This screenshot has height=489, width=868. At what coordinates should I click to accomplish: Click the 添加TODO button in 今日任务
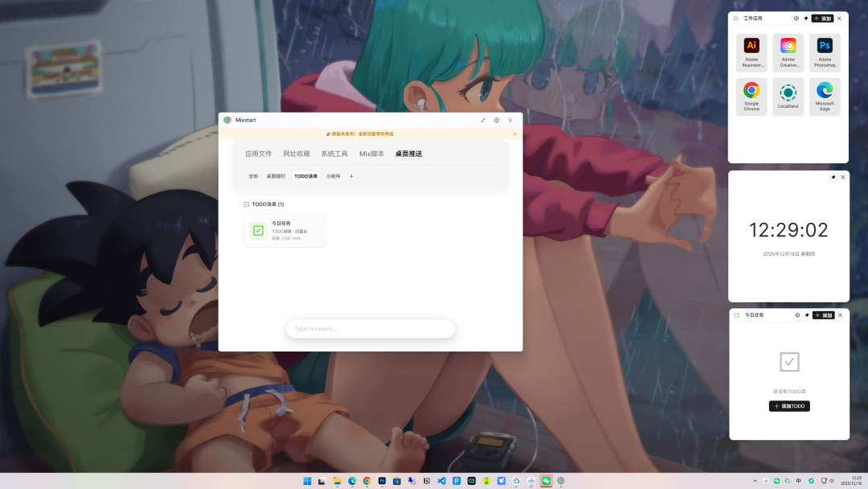point(788,406)
